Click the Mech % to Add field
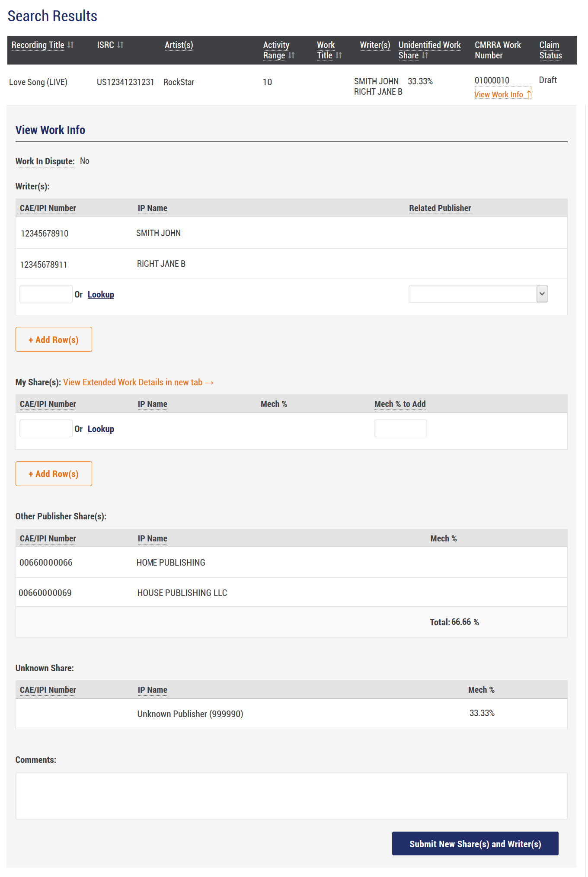The image size is (588, 877). click(400, 429)
